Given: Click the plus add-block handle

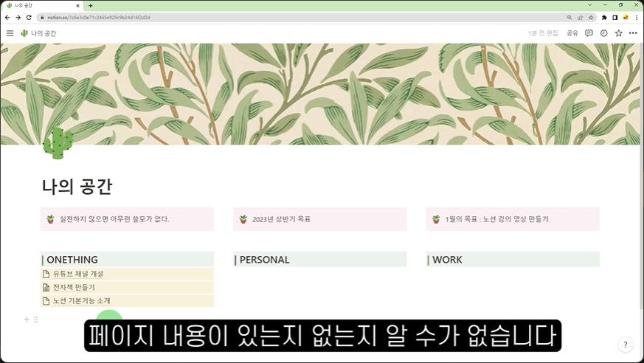Looking at the screenshot, I should (x=27, y=319).
